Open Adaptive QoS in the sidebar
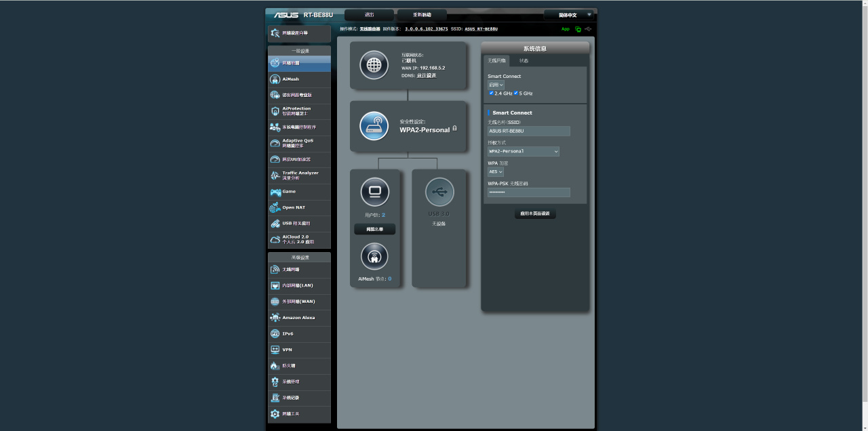 pos(299,143)
